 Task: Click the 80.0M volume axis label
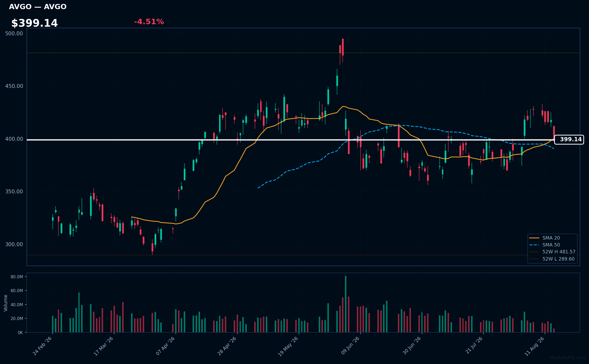[x=17, y=277]
